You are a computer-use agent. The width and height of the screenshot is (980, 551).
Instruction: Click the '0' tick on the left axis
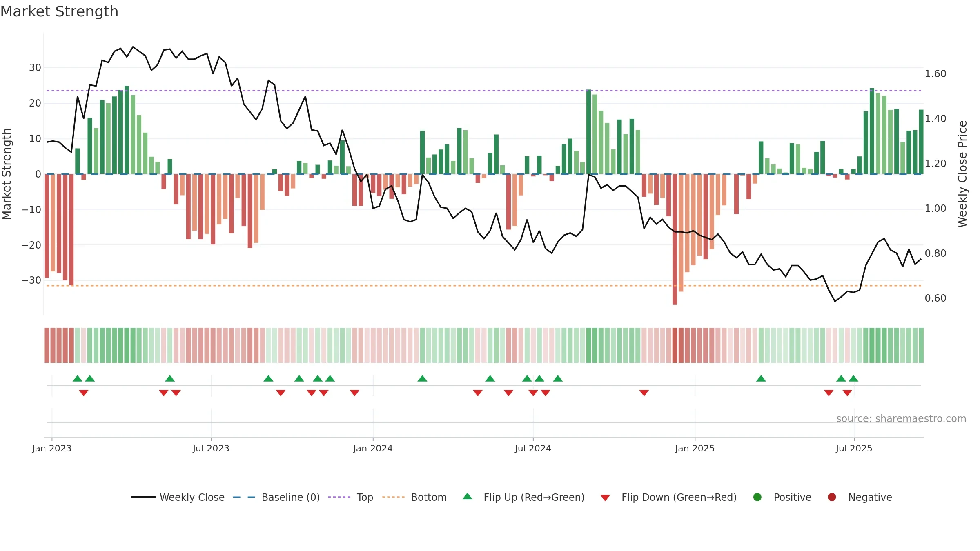pos(38,174)
